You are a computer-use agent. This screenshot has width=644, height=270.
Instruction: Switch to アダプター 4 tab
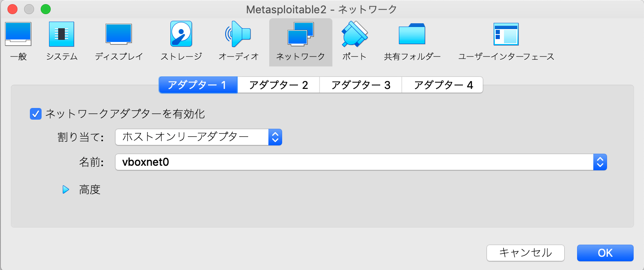pyautogui.click(x=443, y=85)
